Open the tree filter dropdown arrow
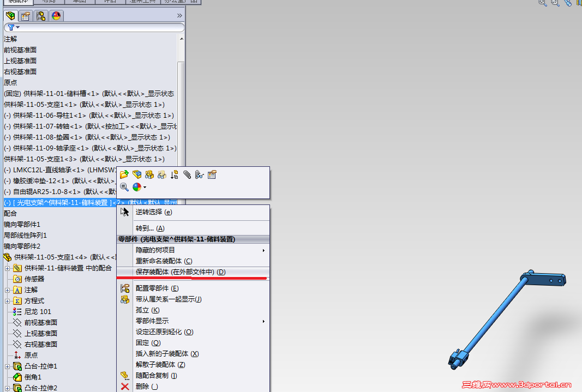582x392 pixels. 17,27
